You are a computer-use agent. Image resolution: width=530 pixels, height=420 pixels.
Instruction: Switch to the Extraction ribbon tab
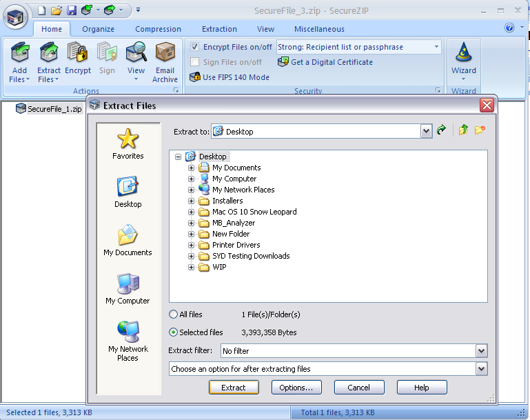[x=219, y=29]
